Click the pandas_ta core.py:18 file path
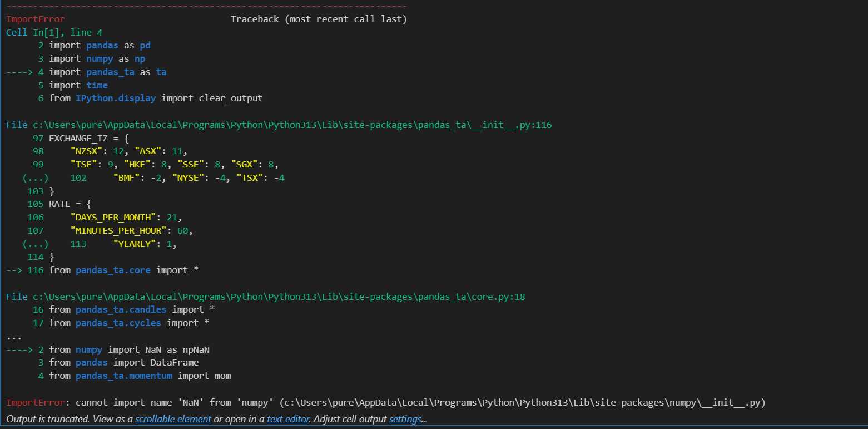868x429 pixels. coord(266,297)
